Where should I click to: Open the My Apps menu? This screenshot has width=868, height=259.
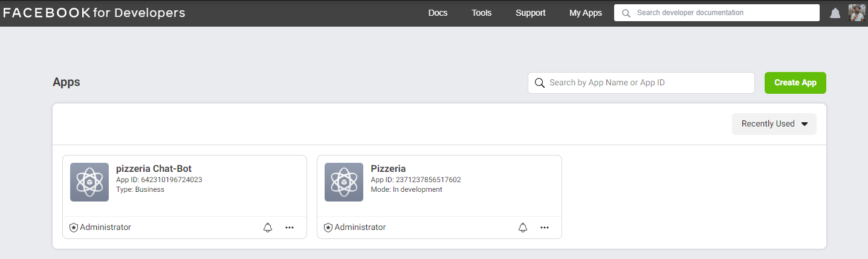[x=586, y=13]
